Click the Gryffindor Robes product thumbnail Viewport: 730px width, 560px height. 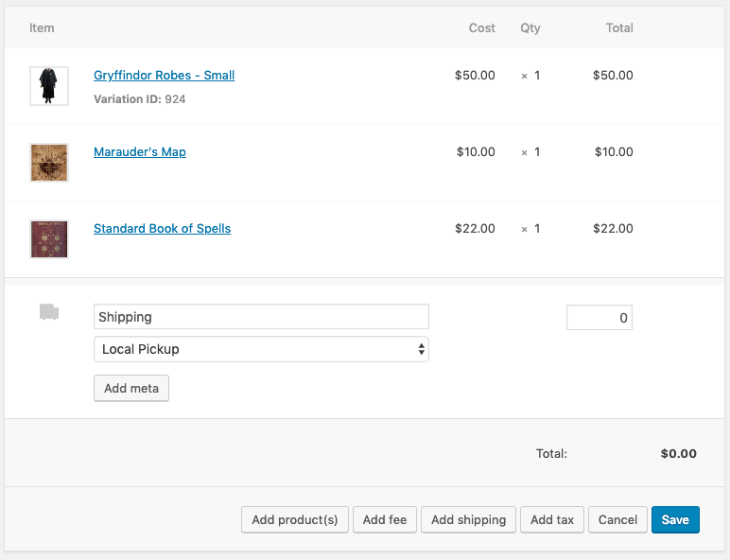(48, 86)
